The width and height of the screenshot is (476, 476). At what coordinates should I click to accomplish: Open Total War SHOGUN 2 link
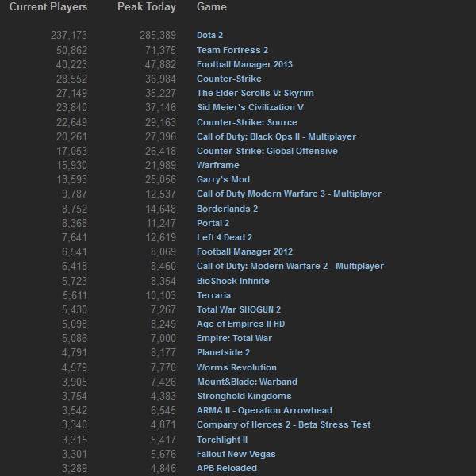click(239, 309)
